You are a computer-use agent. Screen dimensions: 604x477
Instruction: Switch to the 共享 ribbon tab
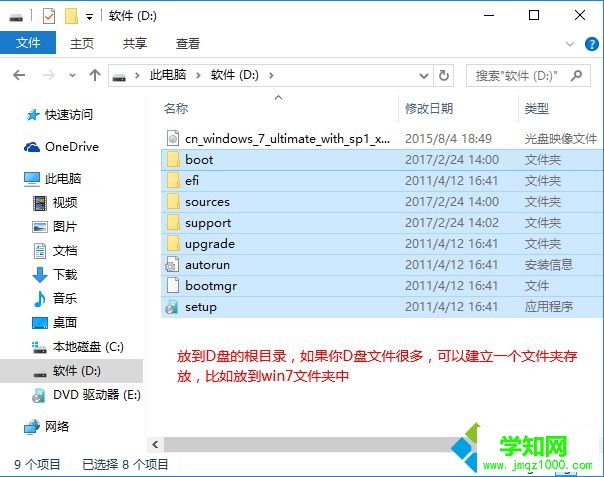coord(134,43)
